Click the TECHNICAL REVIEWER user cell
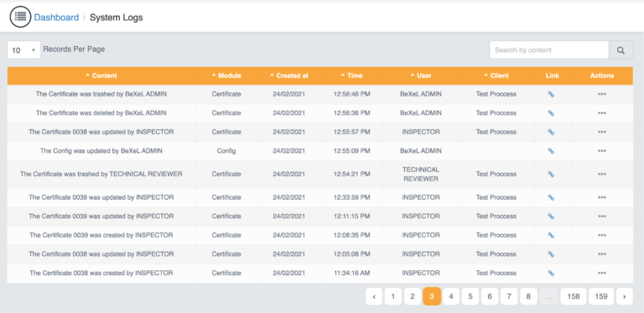 421,175
